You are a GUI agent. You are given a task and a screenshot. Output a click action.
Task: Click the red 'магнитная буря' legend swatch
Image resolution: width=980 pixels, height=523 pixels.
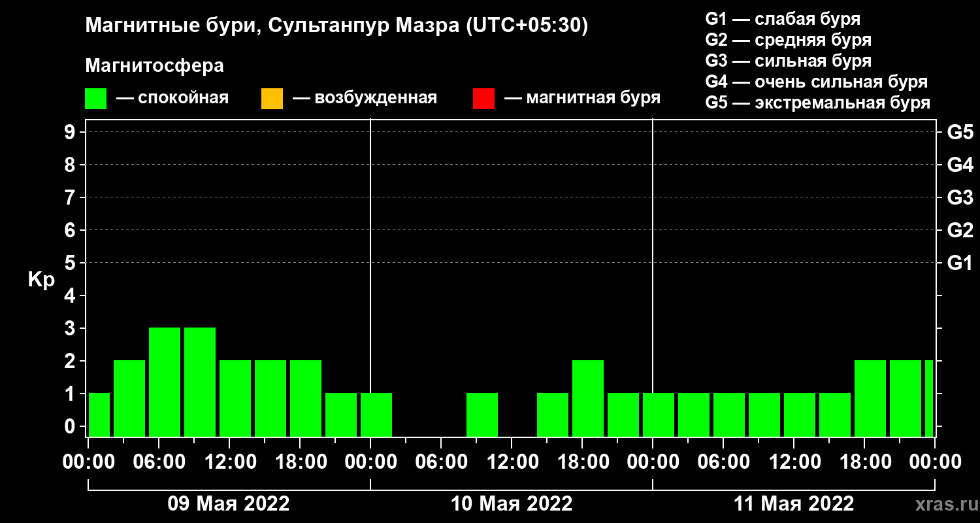point(483,99)
